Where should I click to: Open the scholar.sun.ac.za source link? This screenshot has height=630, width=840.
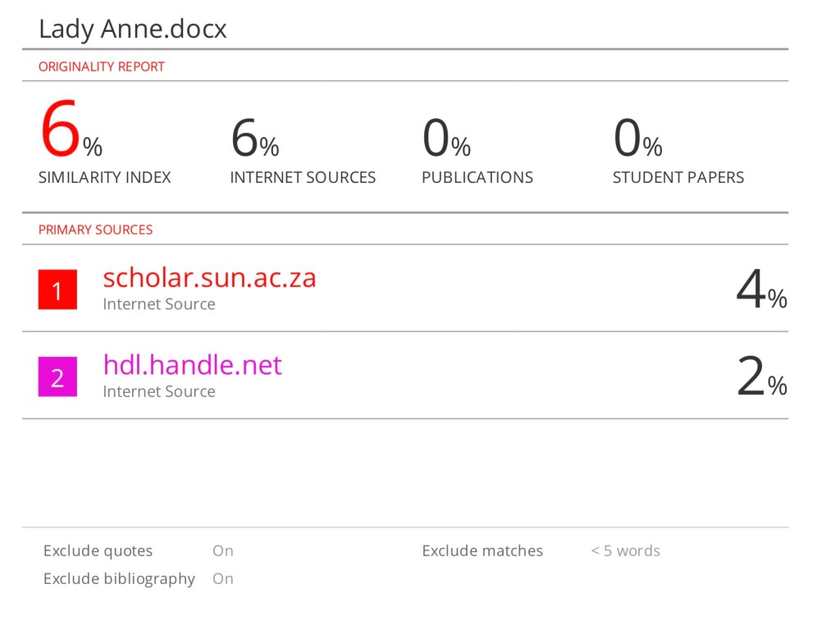coord(209,277)
